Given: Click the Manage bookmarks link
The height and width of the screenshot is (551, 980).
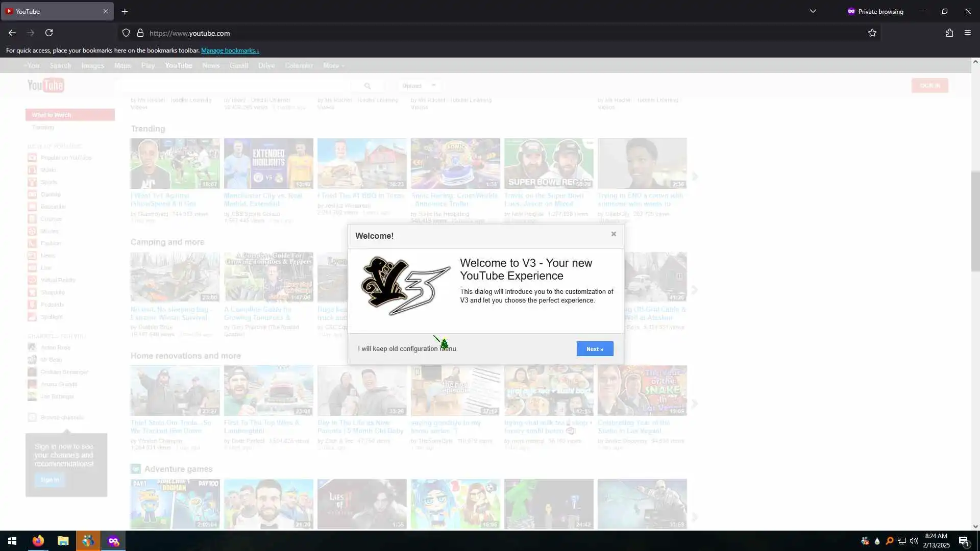Looking at the screenshot, I should point(230,51).
